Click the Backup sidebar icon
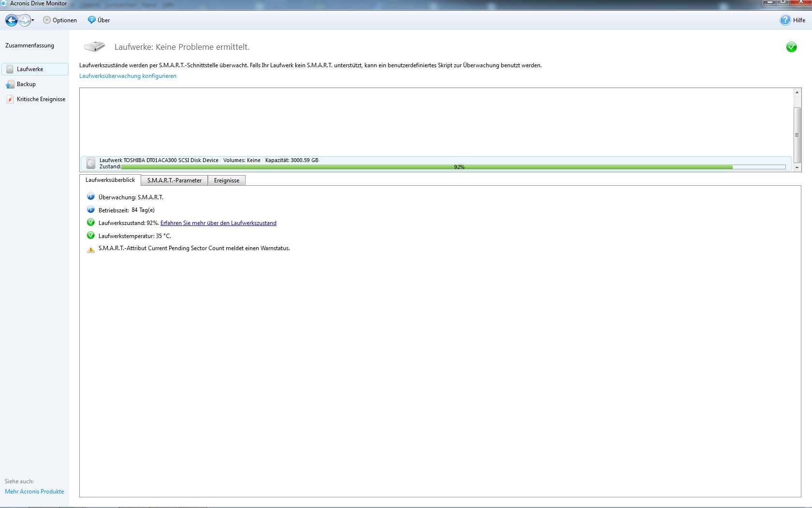The image size is (812, 508). coord(10,85)
